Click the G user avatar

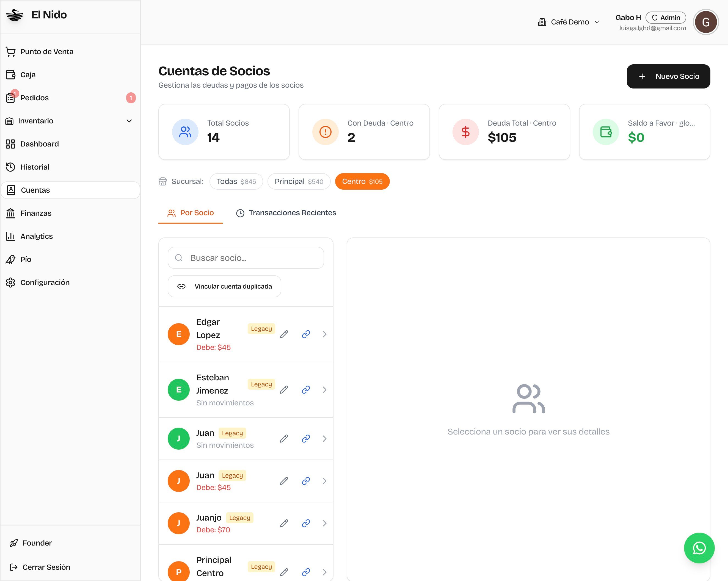[x=705, y=22]
